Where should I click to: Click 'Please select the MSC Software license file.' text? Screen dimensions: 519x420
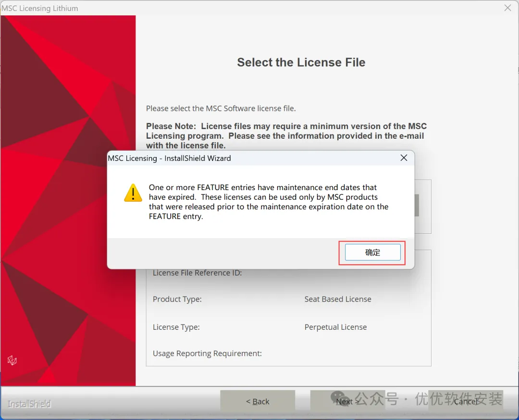221,108
